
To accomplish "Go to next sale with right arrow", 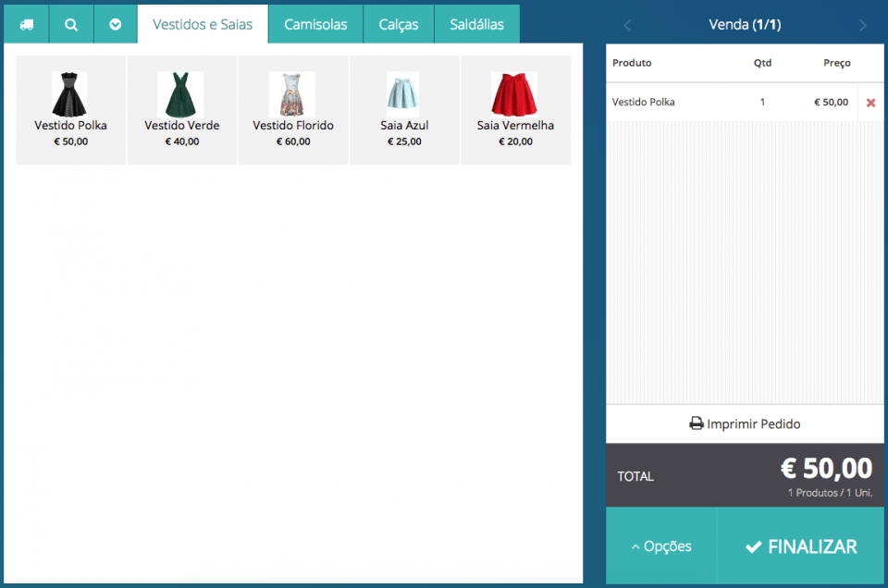I will (x=862, y=26).
